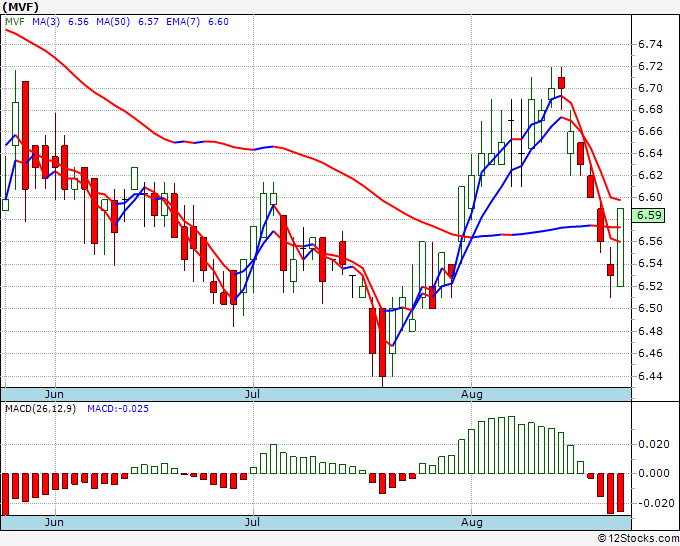Select Aug on the price chart time axis
Image resolution: width=680 pixels, height=546 pixels.
[x=471, y=394]
